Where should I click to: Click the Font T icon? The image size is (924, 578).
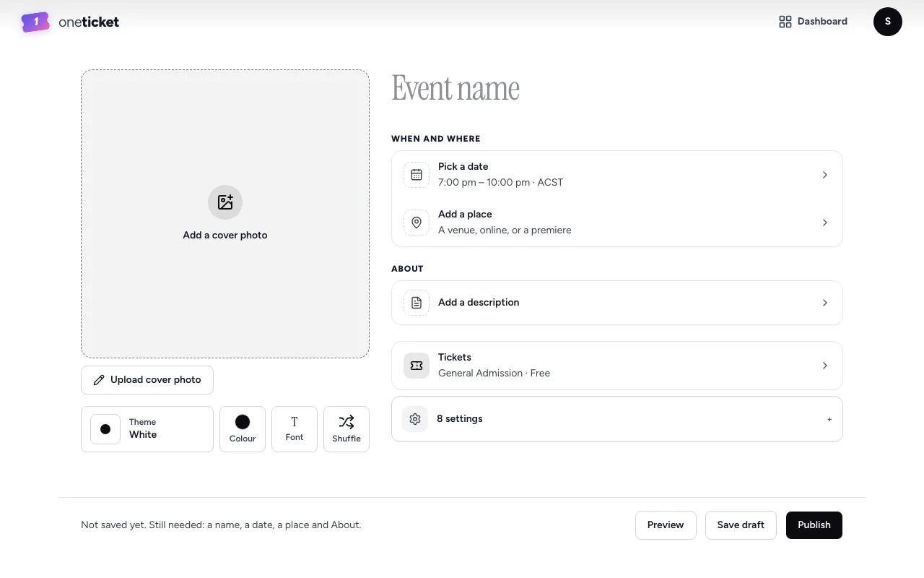tap(295, 421)
